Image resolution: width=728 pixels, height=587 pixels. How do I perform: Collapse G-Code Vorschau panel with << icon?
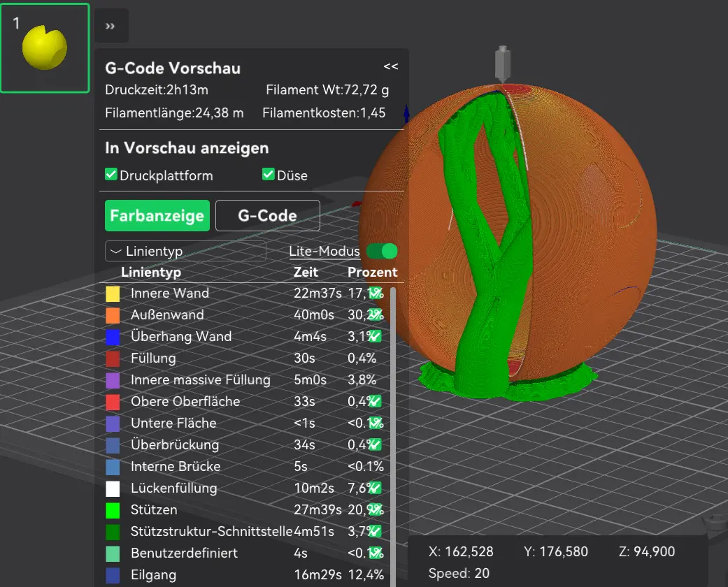(x=390, y=67)
